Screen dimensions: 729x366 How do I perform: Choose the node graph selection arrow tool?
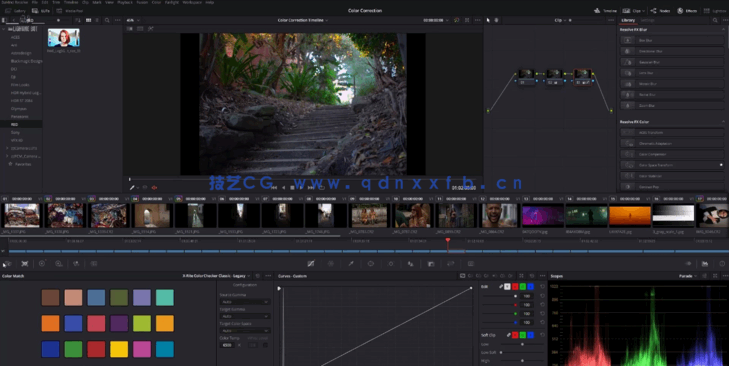click(x=488, y=20)
